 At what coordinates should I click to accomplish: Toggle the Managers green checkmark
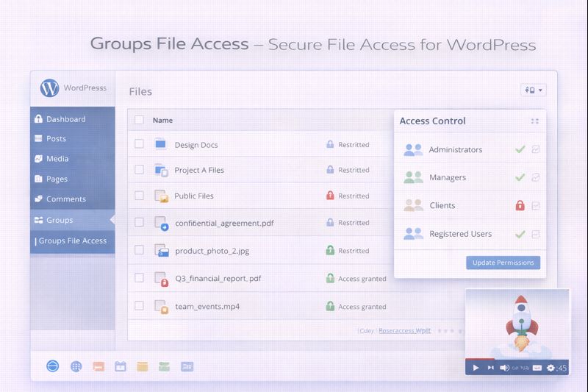click(x=520, y=177)
